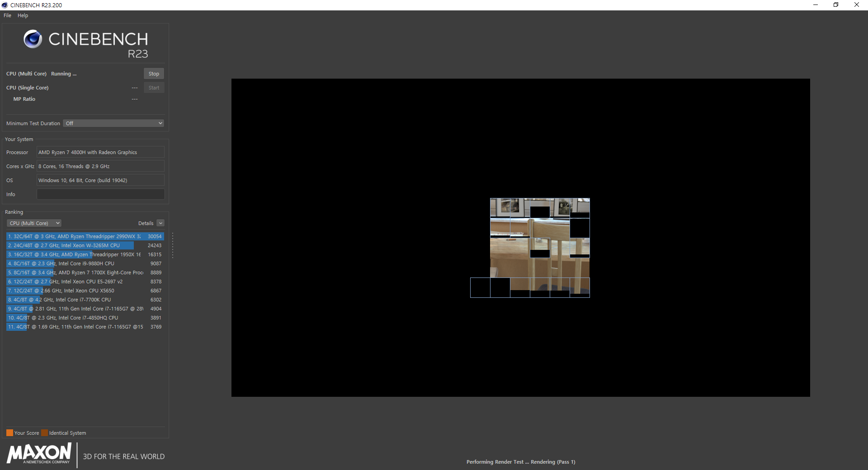Image resolution: width=868 pixels, height=470 pixels.
Task: Expand the ranking Details arrow
Action: pos(160,223)
